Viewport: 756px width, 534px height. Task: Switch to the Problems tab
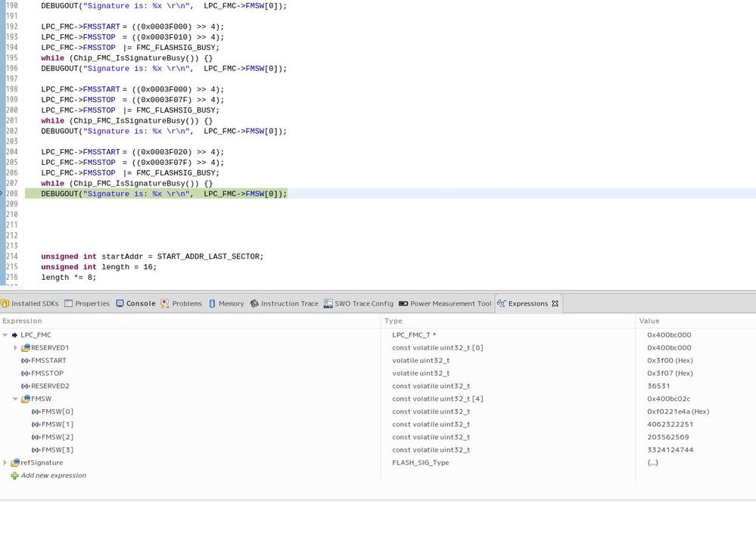point(182,303)
